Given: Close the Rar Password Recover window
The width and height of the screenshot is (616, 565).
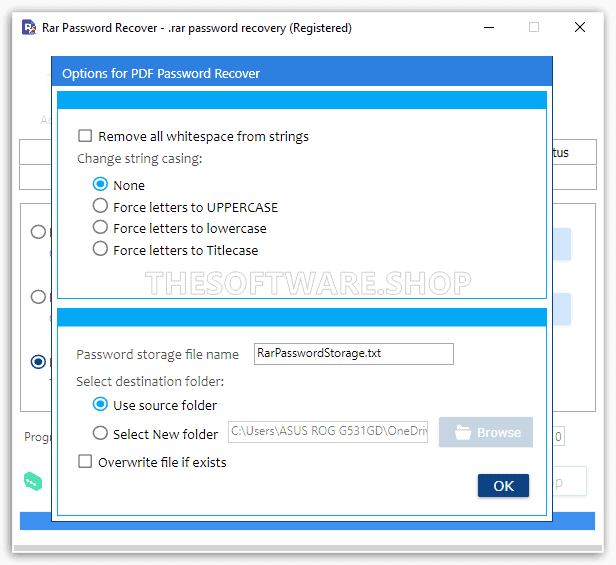Looking at the screenshot, I should (x=580, y=28).
